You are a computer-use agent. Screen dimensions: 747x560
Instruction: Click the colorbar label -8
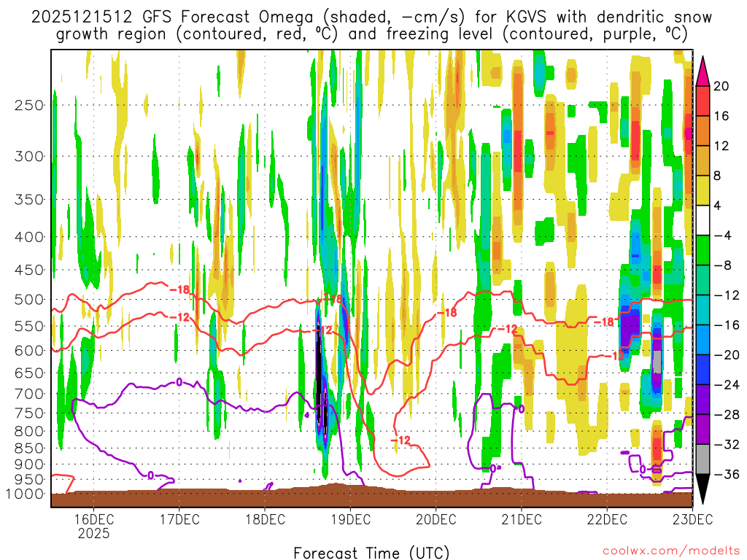723,265
